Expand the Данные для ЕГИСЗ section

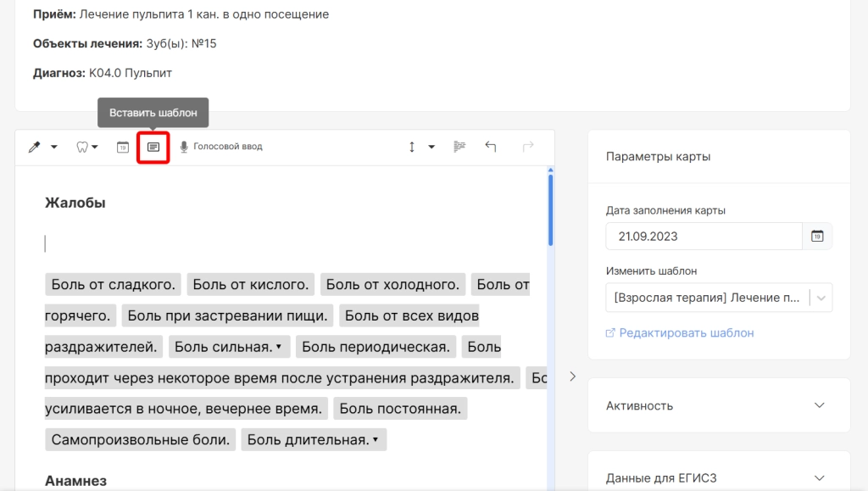point(719,478)
